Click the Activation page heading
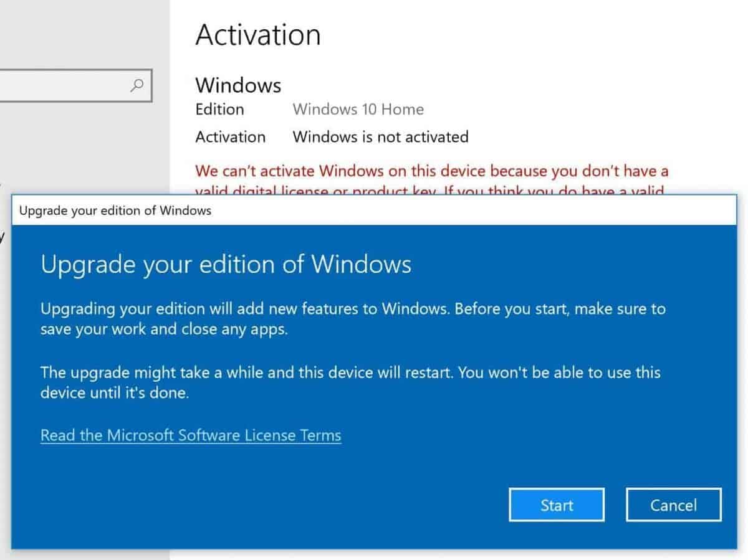Screen dimensions: 748x560 pos(258,36)
